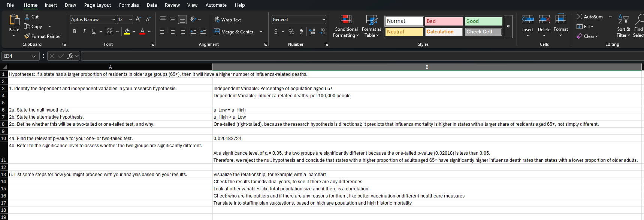Apply the red font color
Viewport: 644px width, 220px height.
(142, 32)
